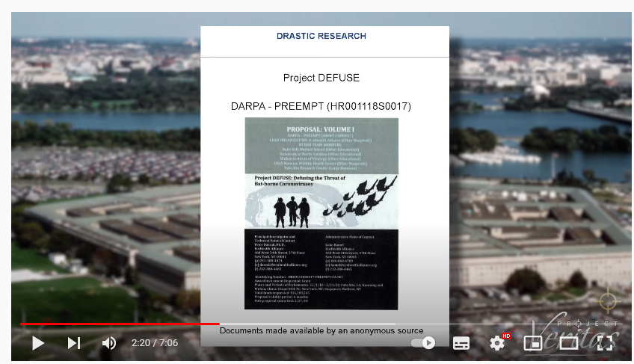634x364 pixels.
Task: Toggle the autoplay switch
Action: click(x=423, y=343)
